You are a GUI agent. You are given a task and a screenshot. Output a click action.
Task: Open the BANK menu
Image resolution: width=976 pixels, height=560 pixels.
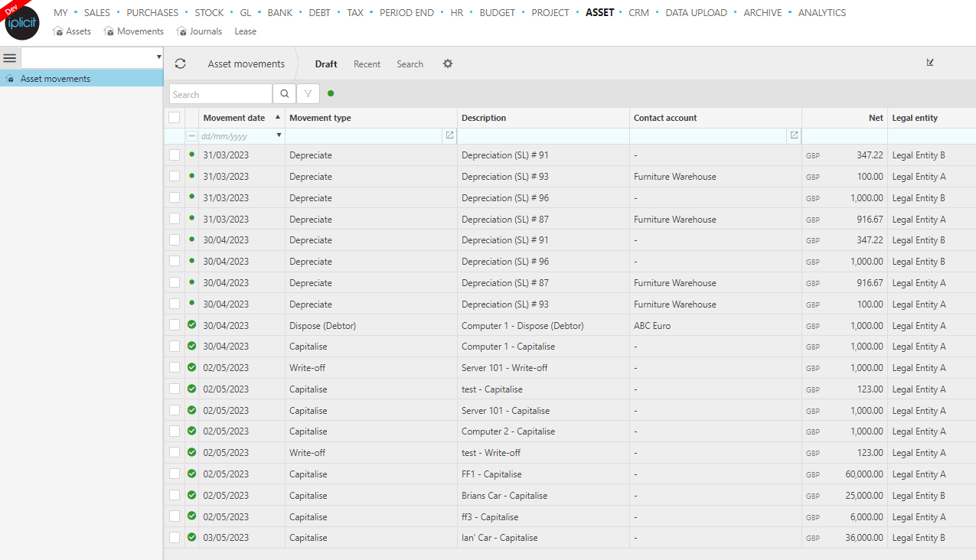[x=280, y=12]
